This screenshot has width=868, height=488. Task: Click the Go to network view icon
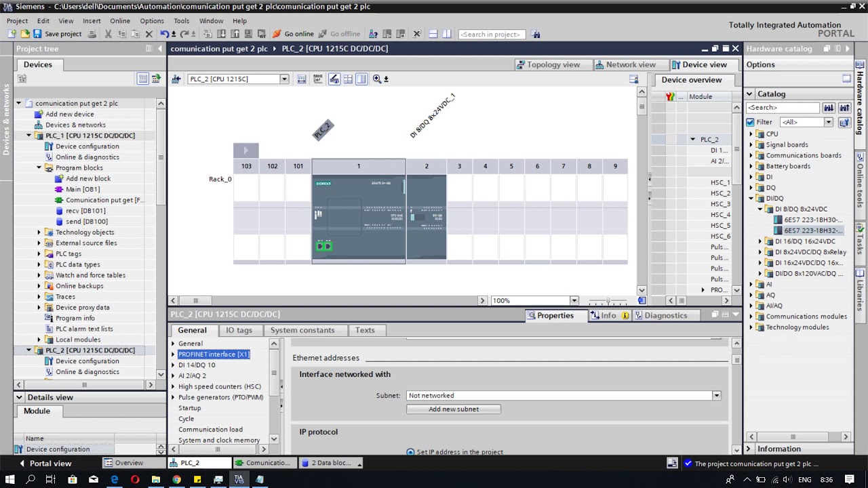click(176, 79)
